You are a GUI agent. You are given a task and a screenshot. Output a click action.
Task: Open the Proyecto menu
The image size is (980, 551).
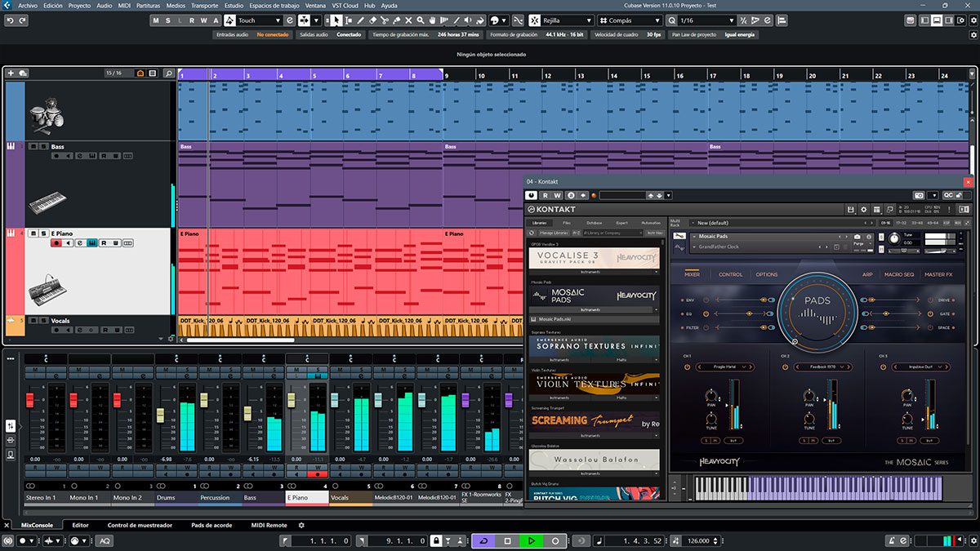[x=79, y=5]
